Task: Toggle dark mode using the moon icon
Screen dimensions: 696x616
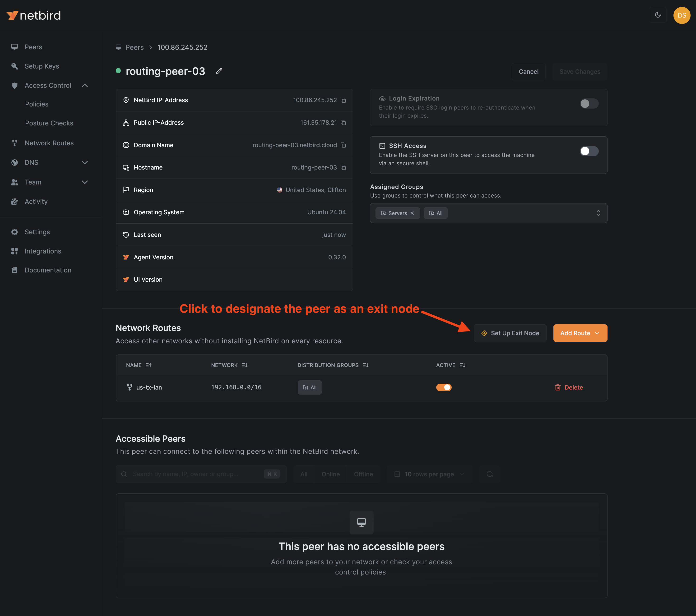Action: tap(658, 15)
